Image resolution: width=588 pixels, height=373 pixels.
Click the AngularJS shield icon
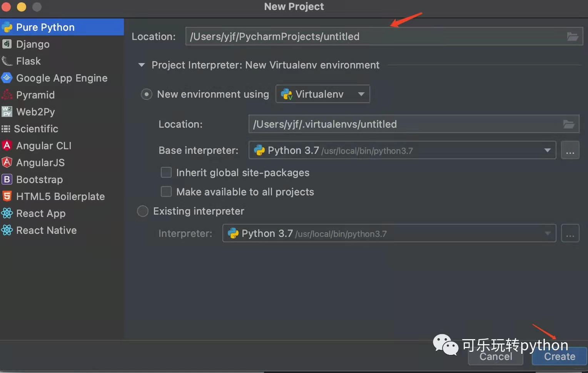click(x=7, y=162)
